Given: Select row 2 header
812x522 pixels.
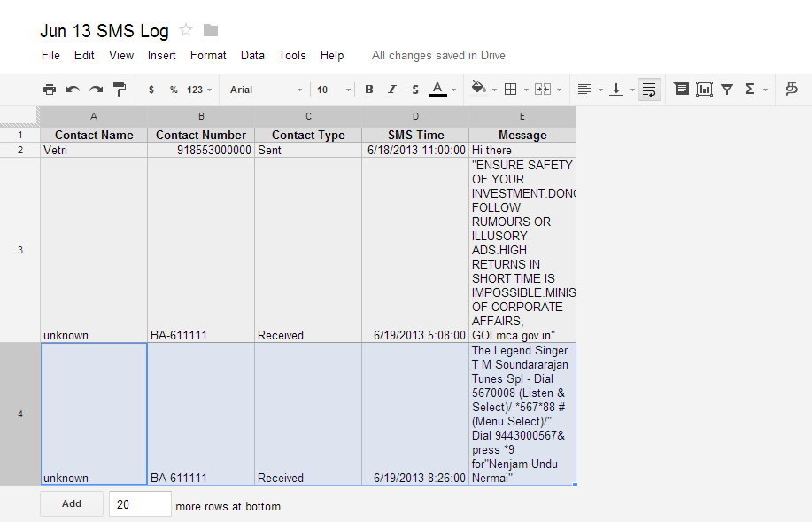Looking at the screenshot, I should 20,151.
